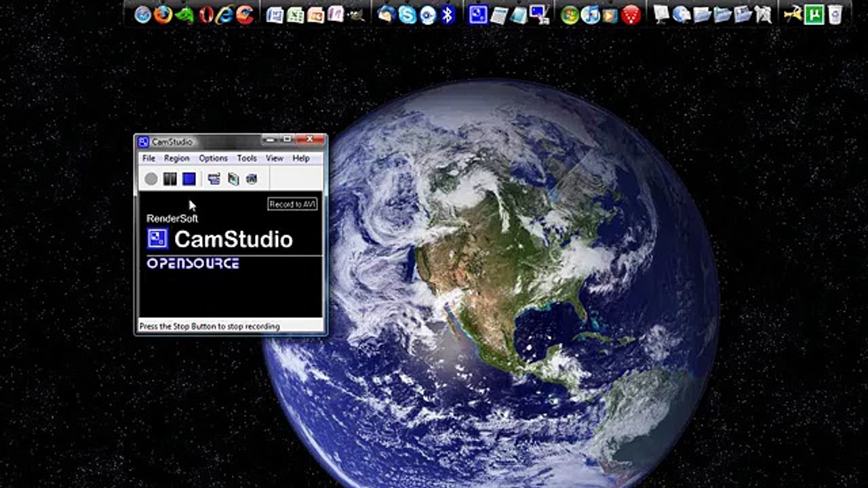
Task: Launch Windows Media Player from the dock
Action: point(610,14)
